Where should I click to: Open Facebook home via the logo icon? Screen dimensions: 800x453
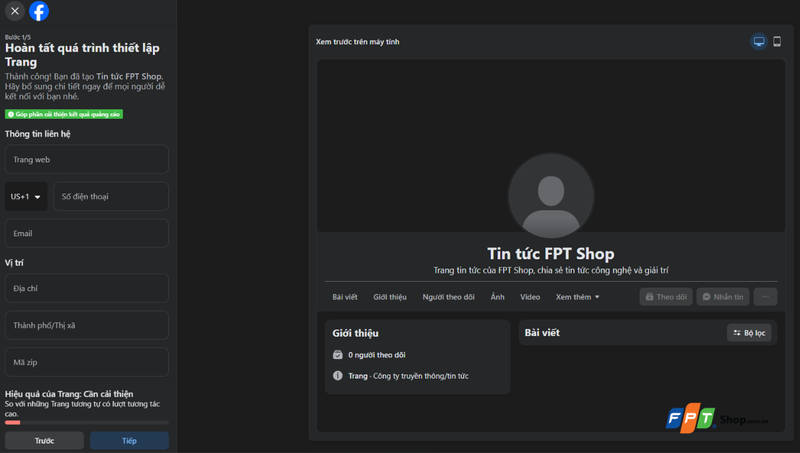coord(39,11)
